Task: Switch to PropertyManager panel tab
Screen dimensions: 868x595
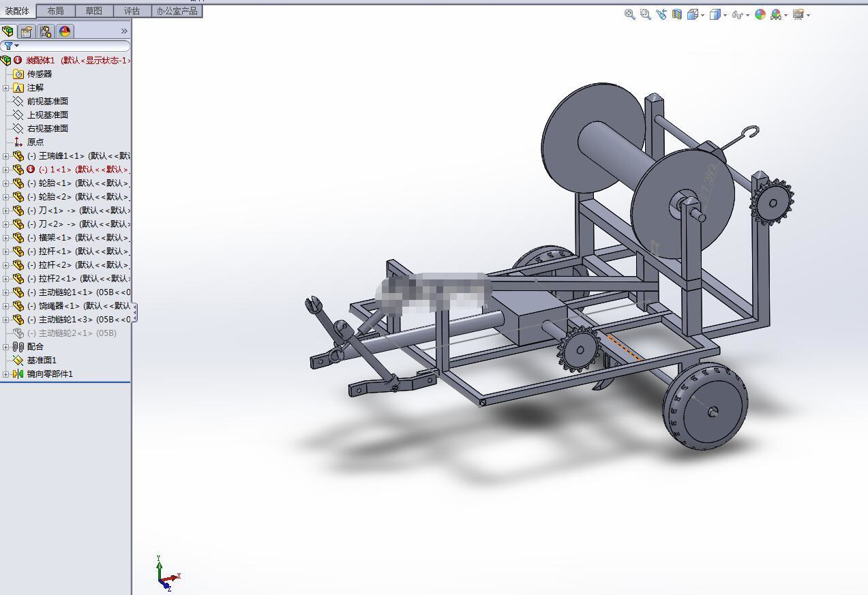Action: pos(27,31)
